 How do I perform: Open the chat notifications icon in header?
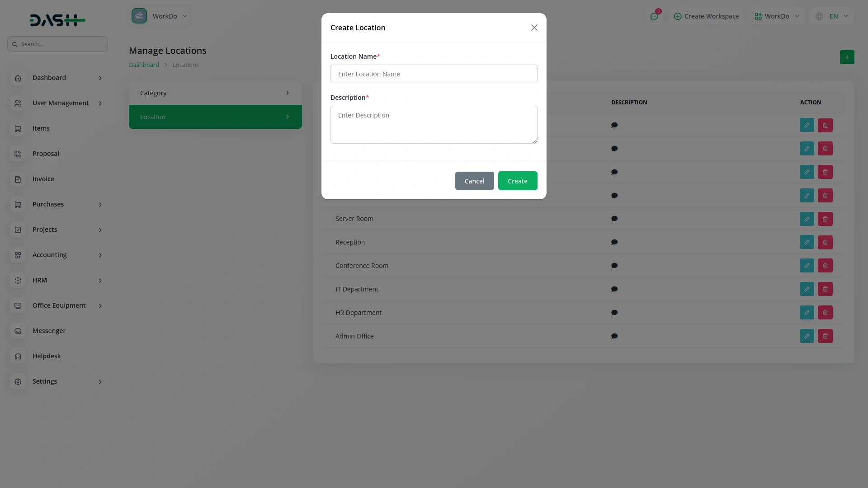click(x=654, y=16)
